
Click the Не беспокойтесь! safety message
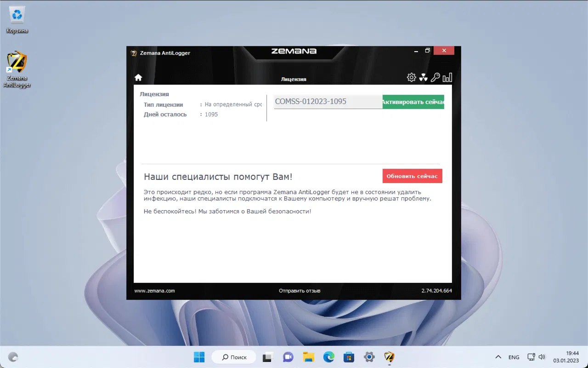[x=227, y=211]
